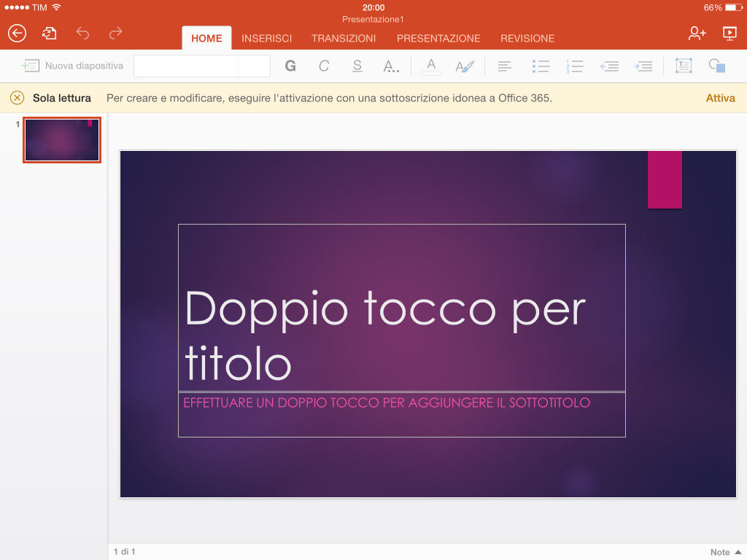Toggle underline (S) formatting

coord(357,66)
